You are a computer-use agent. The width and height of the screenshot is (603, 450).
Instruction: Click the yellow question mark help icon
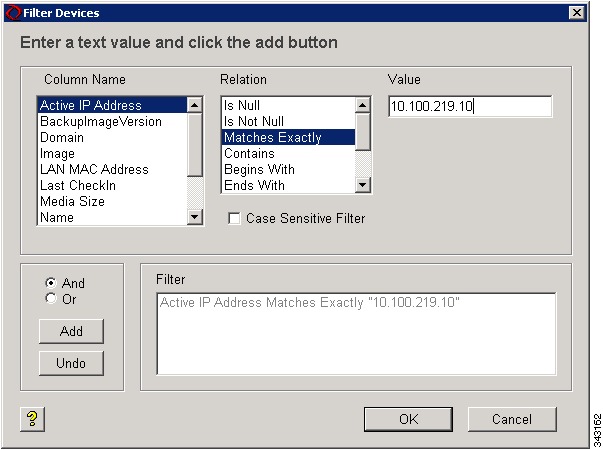(32, 419)
